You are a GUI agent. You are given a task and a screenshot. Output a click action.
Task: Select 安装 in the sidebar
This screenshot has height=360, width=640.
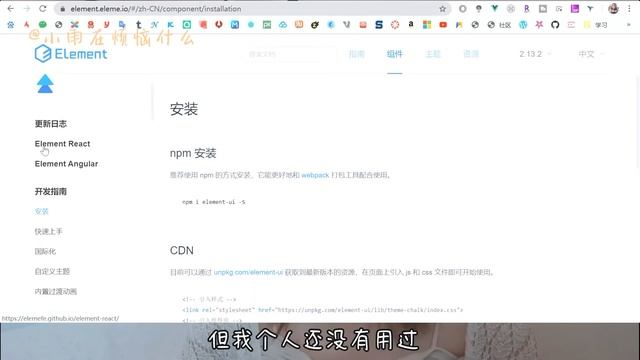click(x=42, y=211)
